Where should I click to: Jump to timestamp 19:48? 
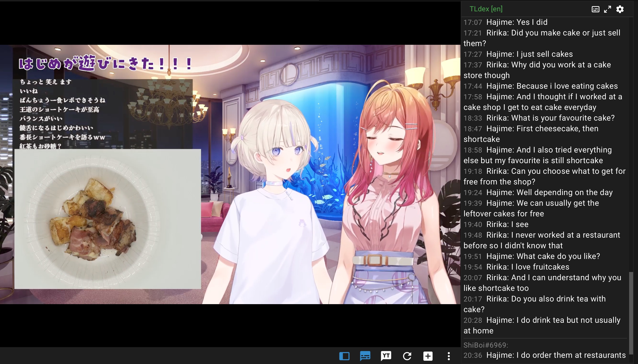coord(472,235)
